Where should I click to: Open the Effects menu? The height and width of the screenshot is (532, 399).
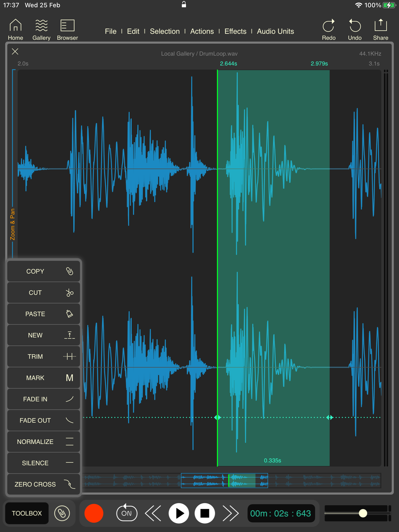[x=235, y=31]
